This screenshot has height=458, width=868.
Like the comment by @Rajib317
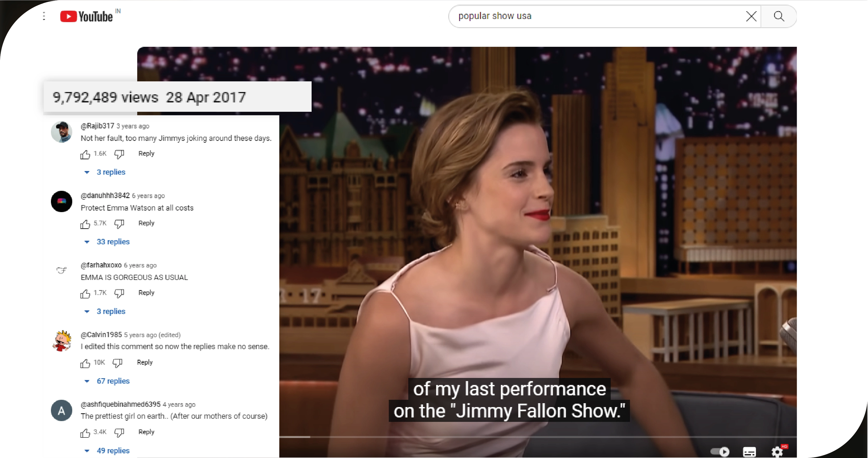point(85,154)
